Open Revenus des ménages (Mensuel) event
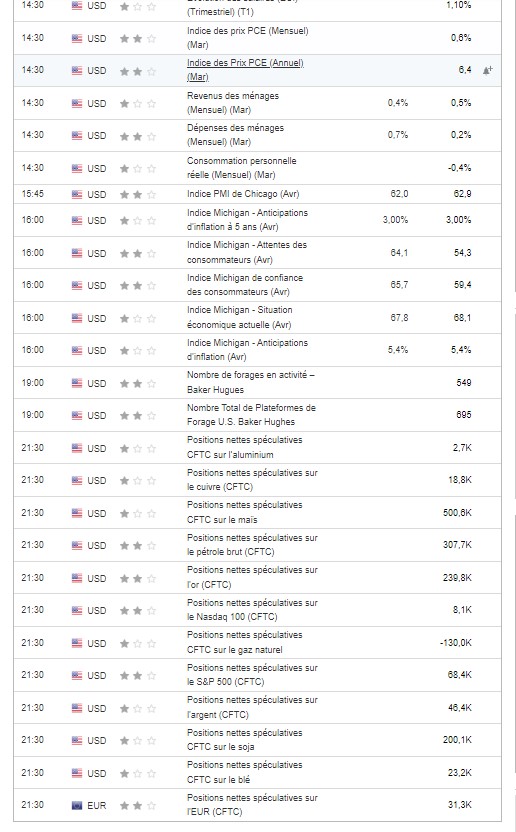This screenshot has height=832, width=516. (x=233, y=102)
